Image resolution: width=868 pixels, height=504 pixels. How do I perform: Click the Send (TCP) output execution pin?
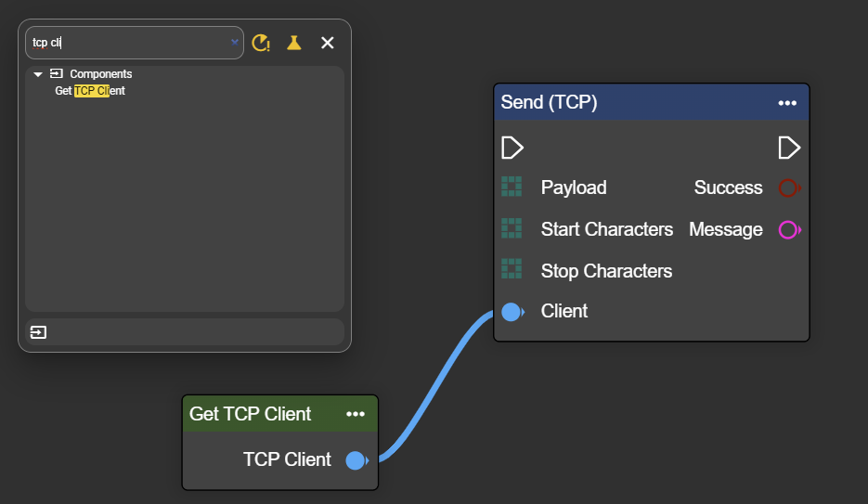coord(789,148)
